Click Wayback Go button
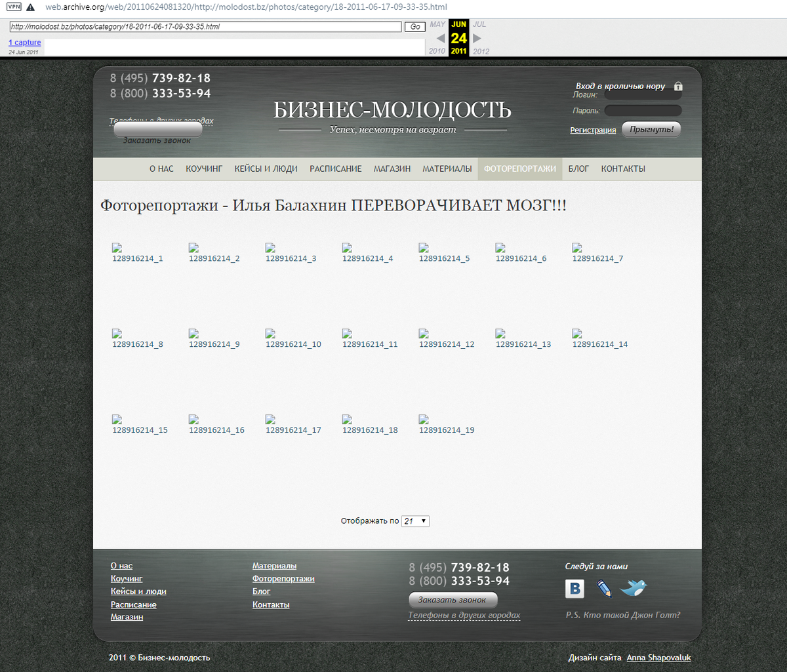The height and width of the screenshot is (672, 787). [x=414, y=27]
